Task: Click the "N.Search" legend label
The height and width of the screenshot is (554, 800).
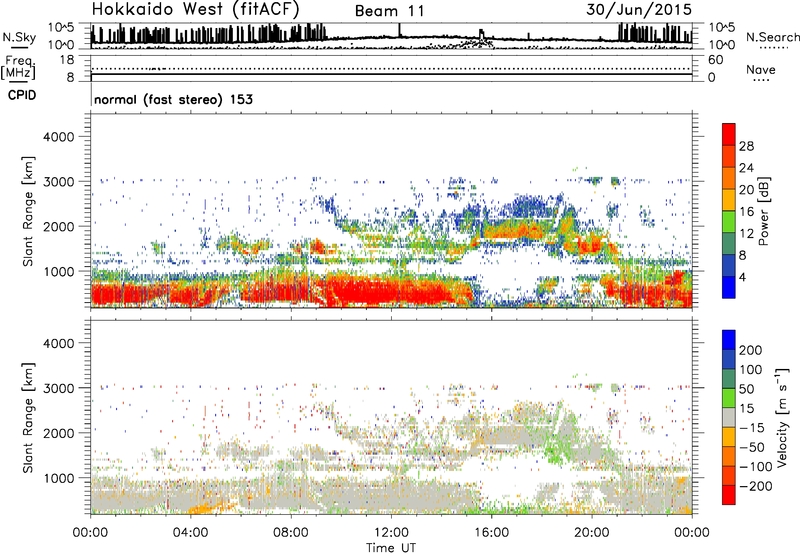Action: tap(773, 37)
